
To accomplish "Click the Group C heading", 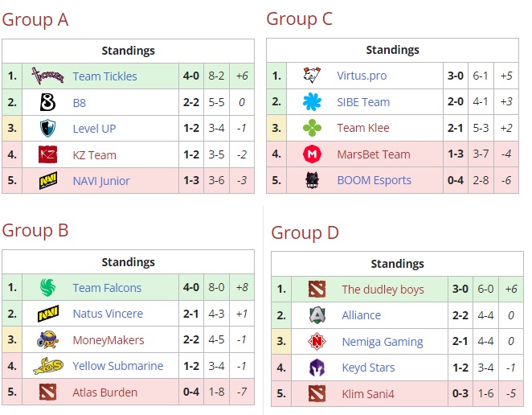I will 299,19.
